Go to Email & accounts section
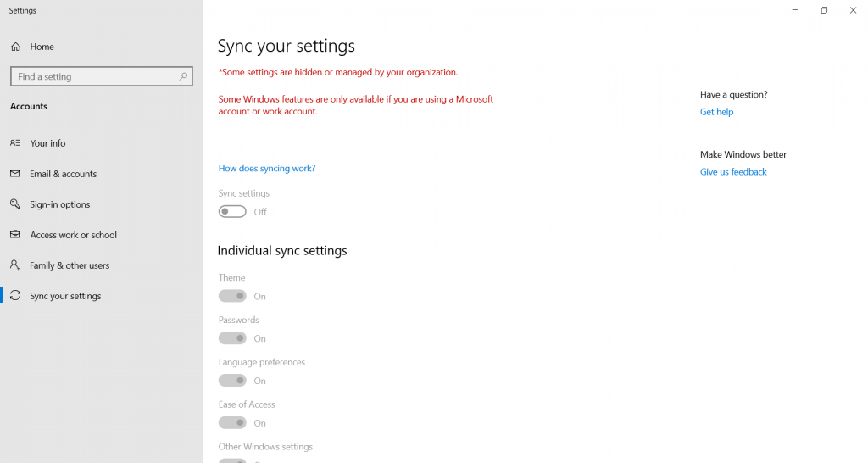 [x=63, y=174]
